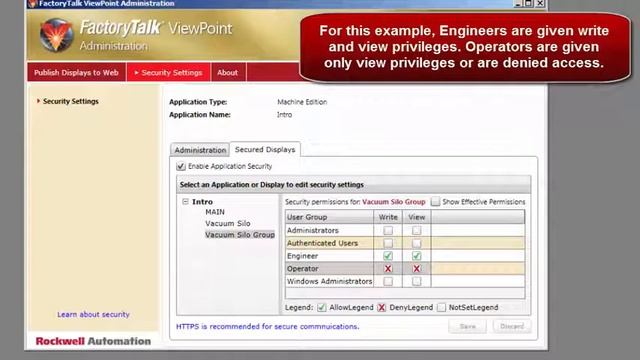Switch to the Administration tab
This screenshot has width=640, height=360.
200,150
